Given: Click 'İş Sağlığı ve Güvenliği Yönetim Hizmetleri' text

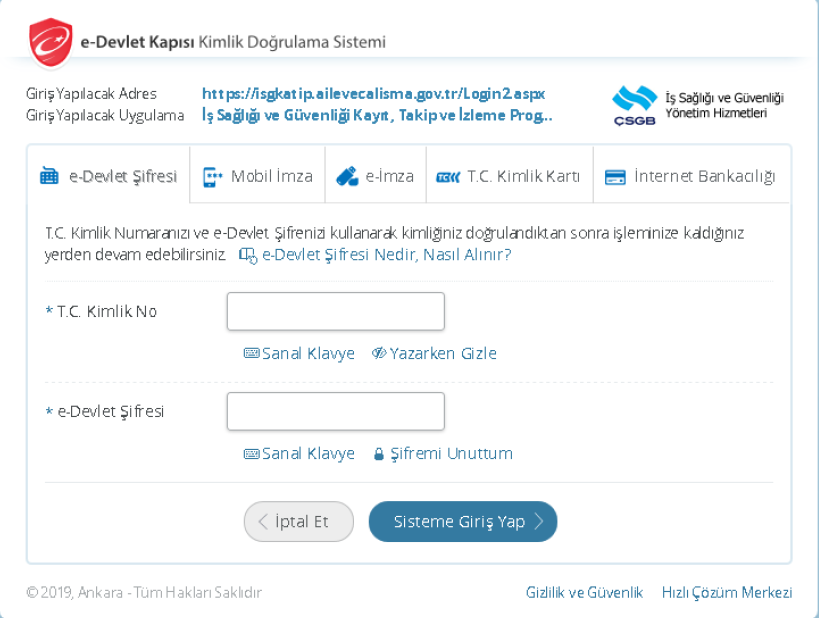Looking at the screenshot, I should 724,106.
